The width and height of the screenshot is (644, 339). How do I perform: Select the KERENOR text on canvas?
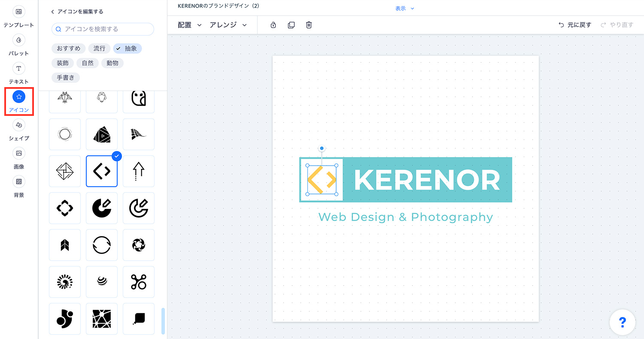[427, 180]
